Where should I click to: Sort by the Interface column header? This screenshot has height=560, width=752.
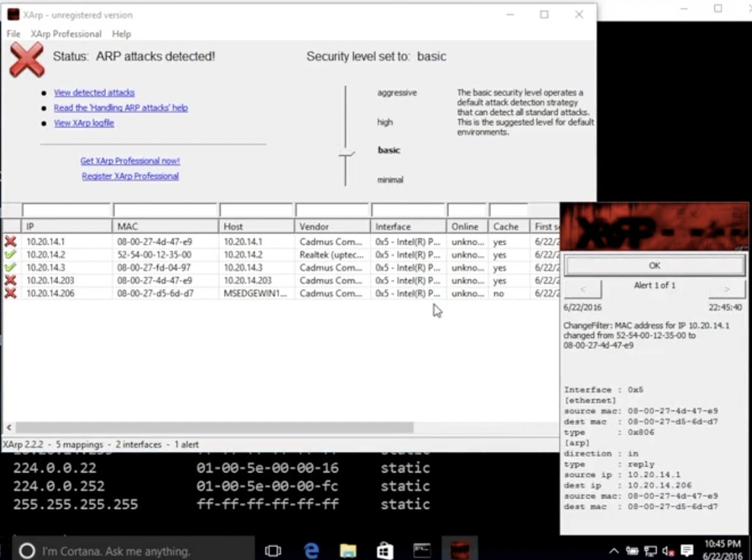point(408,226)
